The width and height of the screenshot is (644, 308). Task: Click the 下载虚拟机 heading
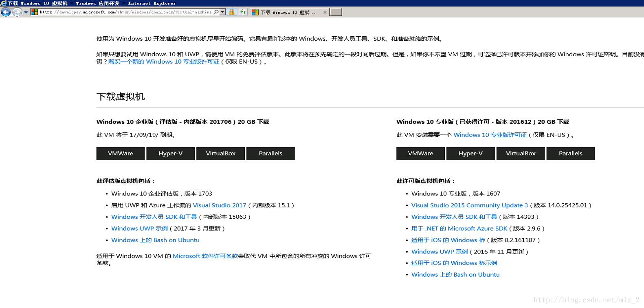tap(121, 97)
